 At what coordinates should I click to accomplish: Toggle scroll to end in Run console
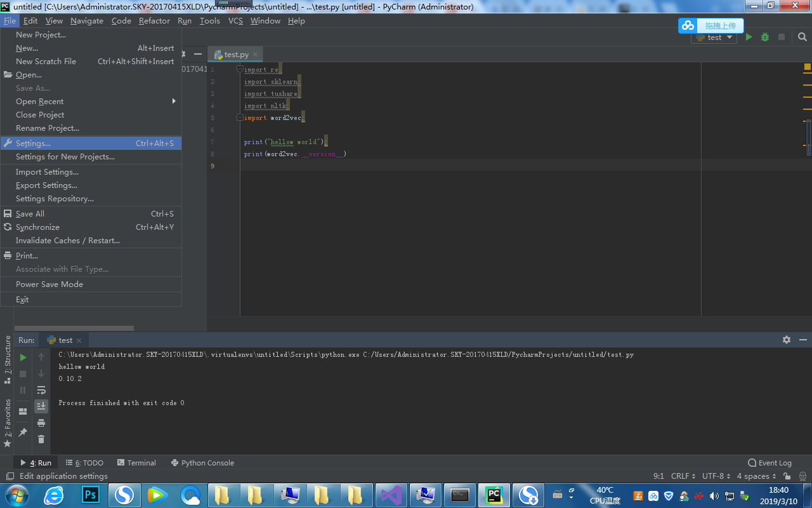(x=41, y=406)
